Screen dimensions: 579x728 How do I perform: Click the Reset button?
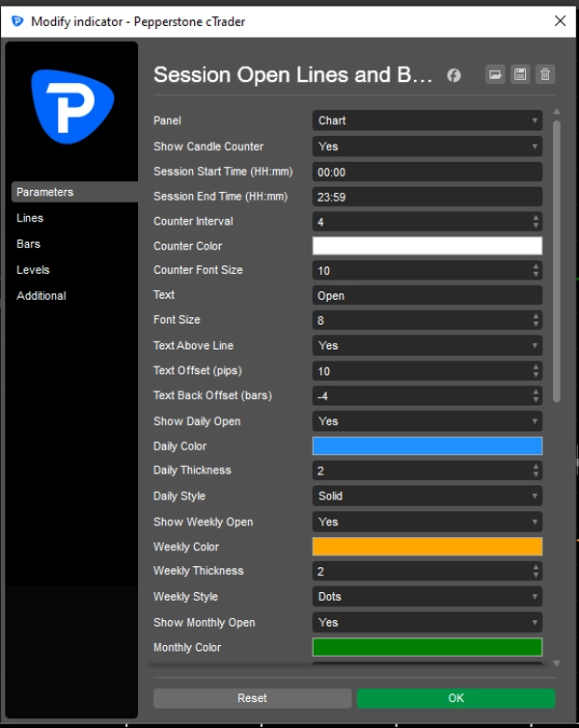point(252,698)
